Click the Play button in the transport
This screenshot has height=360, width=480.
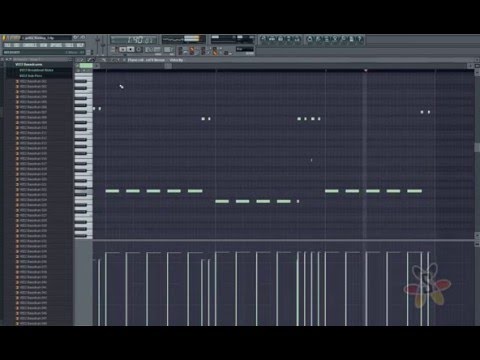(123, 50)
